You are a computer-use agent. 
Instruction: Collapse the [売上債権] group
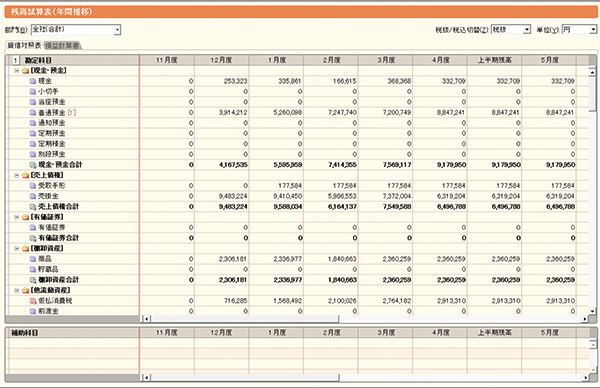16,175
